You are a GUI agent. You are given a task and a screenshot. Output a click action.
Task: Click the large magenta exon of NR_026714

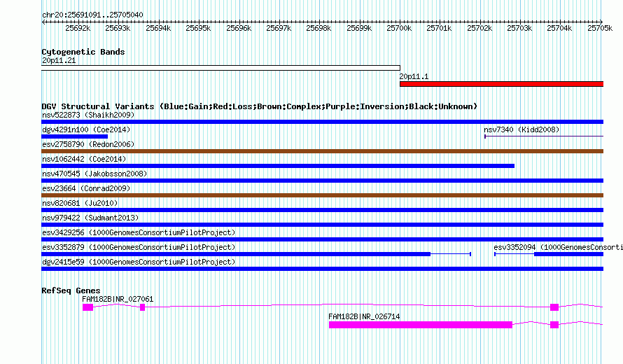point(421,325)
